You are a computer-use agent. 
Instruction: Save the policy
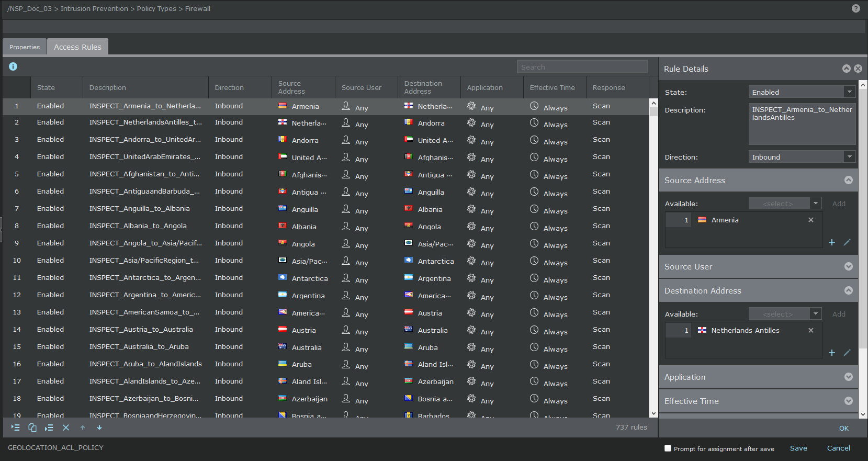pyautogui.click(x=798, y=448)
